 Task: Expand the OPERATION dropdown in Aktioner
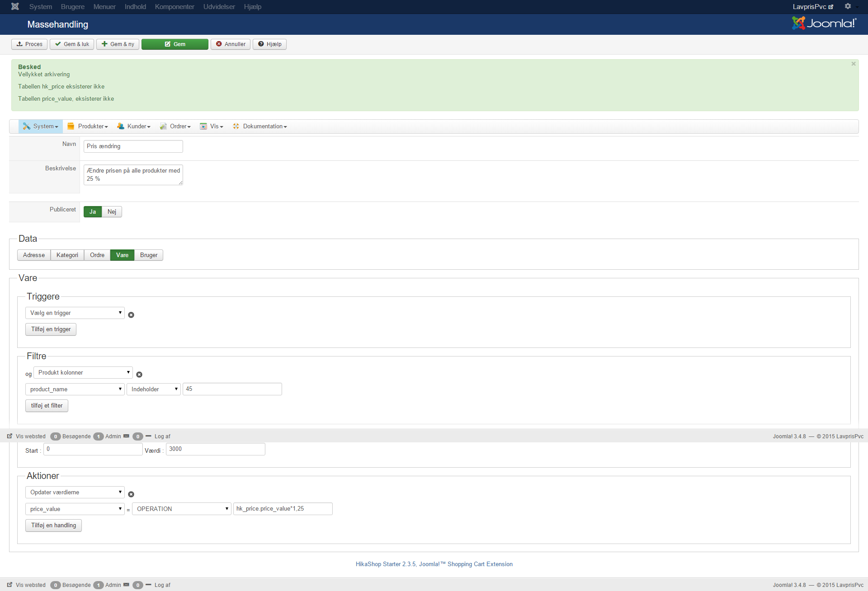(x=182, y=509)
